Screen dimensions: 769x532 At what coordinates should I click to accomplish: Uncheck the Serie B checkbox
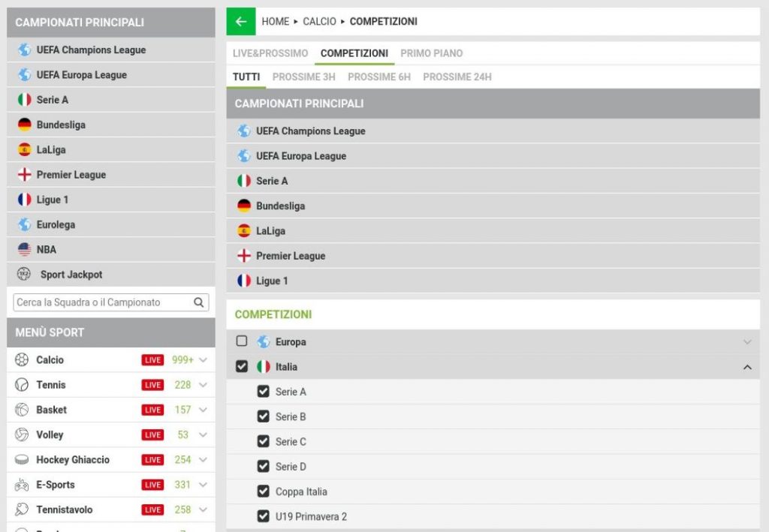[264, 416]
